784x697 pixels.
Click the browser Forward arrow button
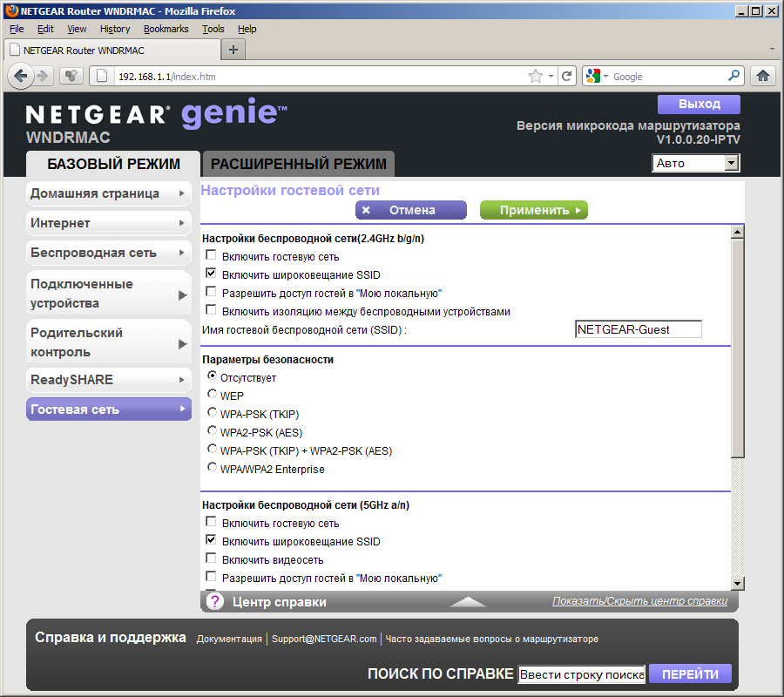(44, 76)
